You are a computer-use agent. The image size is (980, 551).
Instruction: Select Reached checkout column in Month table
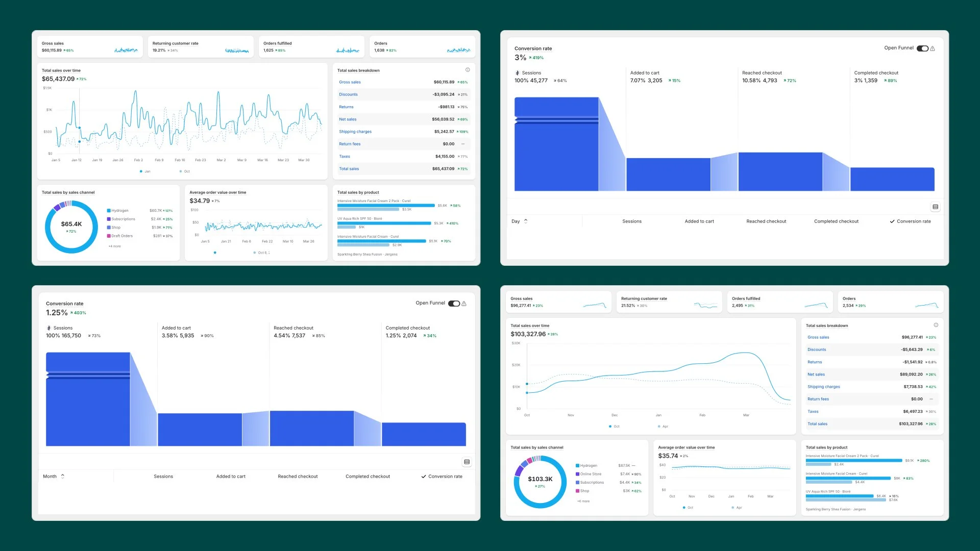pyautogui.click(x=298, y=477)
